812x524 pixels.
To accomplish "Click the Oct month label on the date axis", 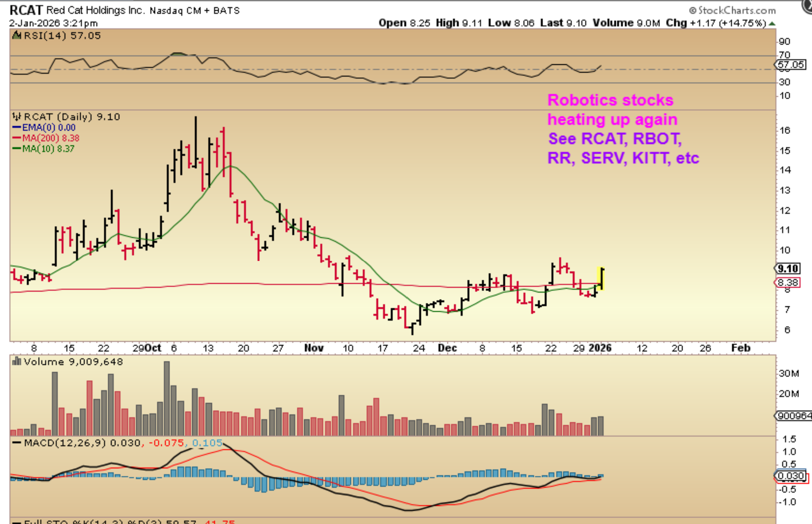I will pyautogui.click(x=153, y=348).
